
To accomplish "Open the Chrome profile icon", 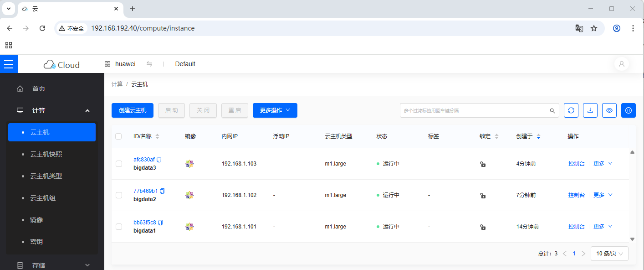I will tap(617, 28).
